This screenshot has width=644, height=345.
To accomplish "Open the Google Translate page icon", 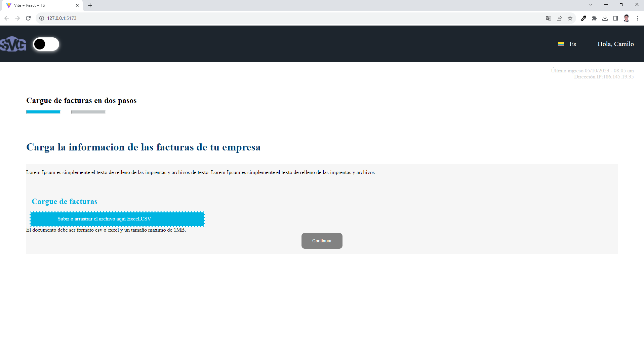I will (548, 18).
